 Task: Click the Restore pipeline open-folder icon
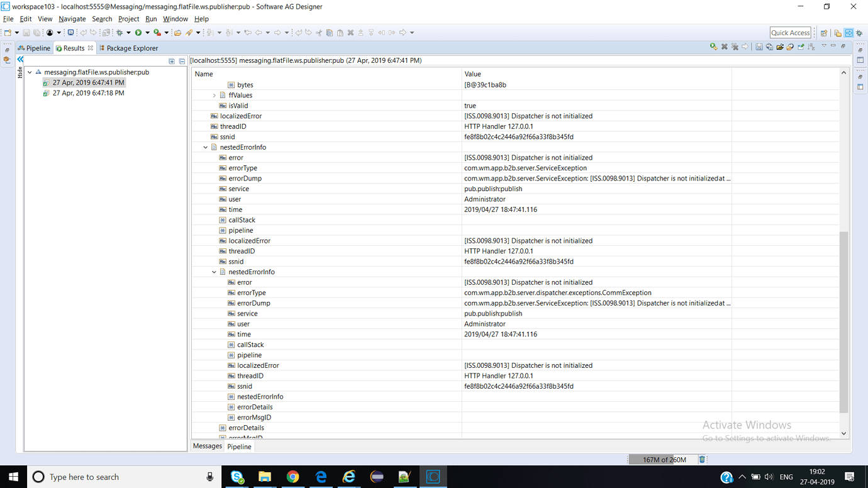[780, 47]
